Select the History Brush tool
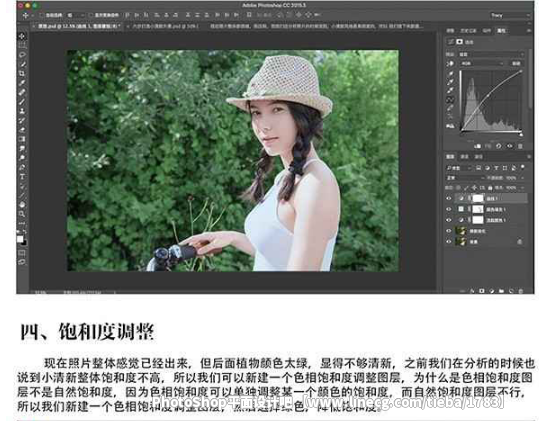 point(22,120)
